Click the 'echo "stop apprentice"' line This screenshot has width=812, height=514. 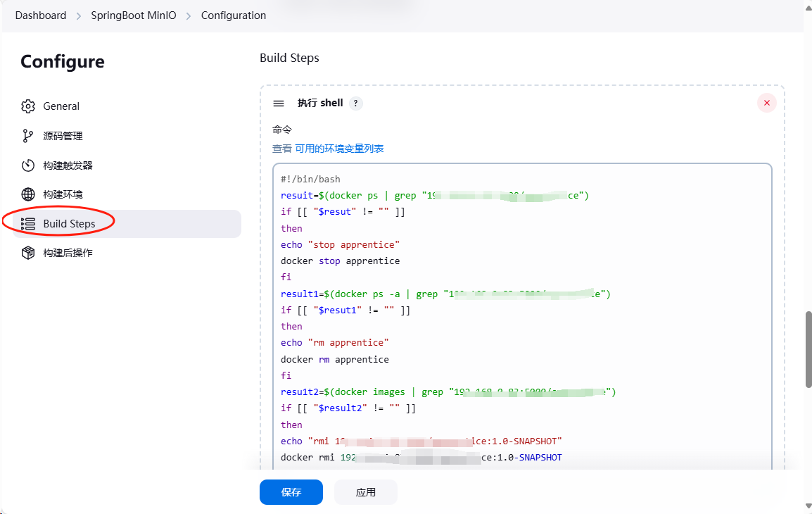341,244
